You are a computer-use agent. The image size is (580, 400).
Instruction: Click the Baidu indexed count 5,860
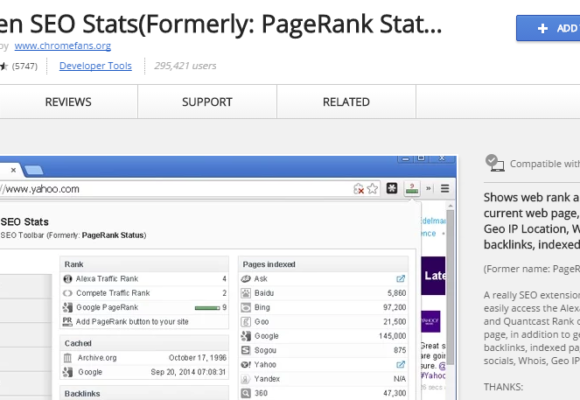[397, 293]
